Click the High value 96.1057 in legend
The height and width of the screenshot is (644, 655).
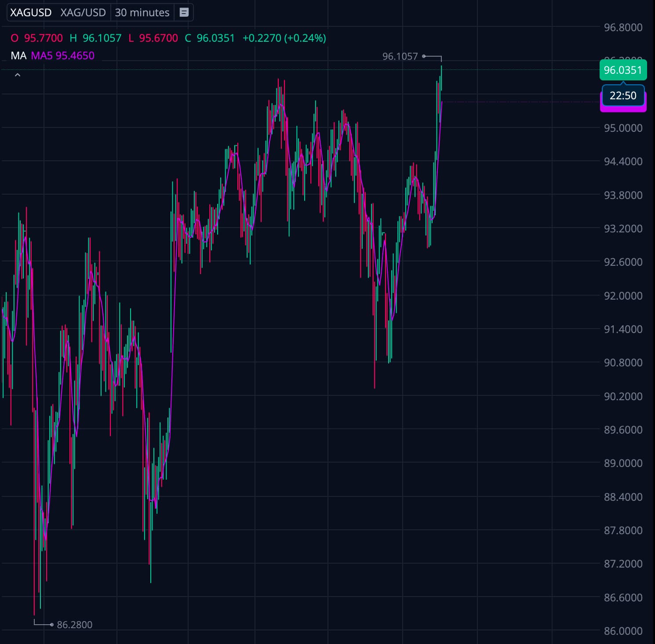pos(102,38)
